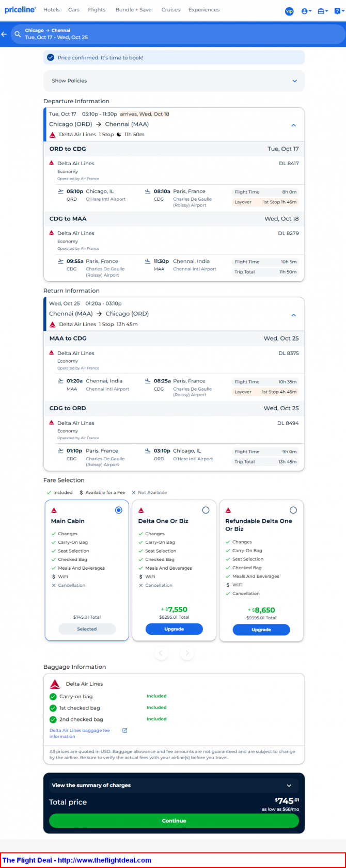Click the overnight moon icon beside 11h 50m
Screen dimensions: 346x868
(x=119, y=134)
